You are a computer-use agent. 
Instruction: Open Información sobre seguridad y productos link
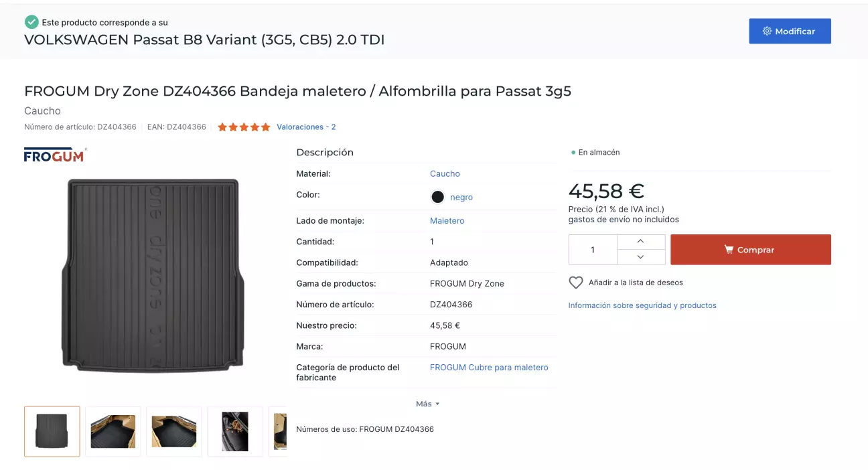(x=642, y=305)
